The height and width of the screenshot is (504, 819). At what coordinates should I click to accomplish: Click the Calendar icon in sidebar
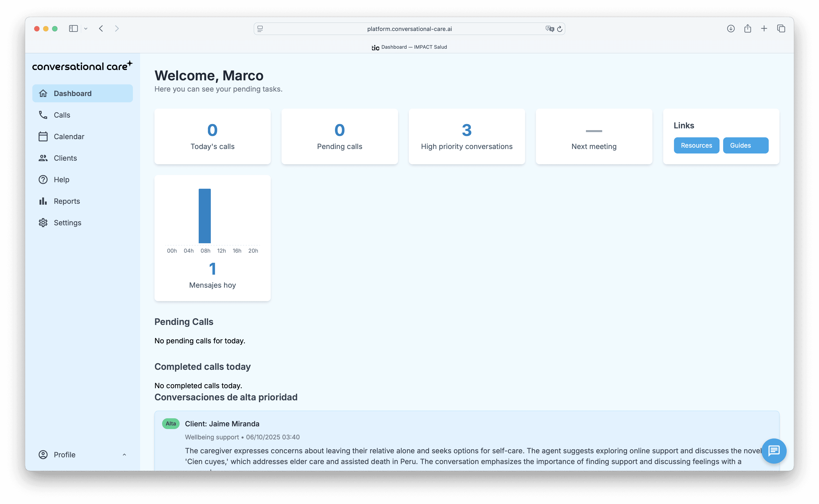pyautogui.click(x=43, y=137)
